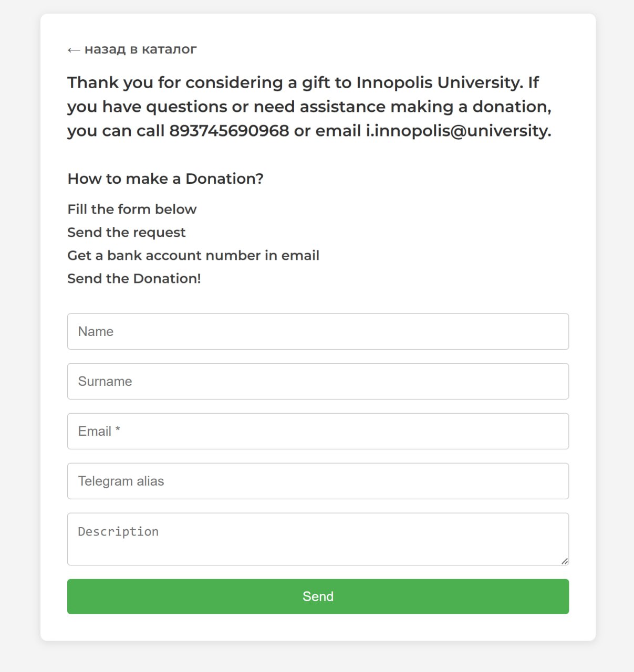This screenshot has width=634, height=672.
Task: Click the Name placeholder text
Action: [x=96, y=331]
